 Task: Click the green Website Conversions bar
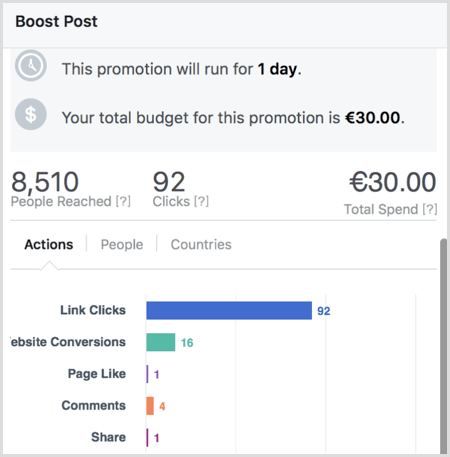pyautogui.click(x=161, y=342)
